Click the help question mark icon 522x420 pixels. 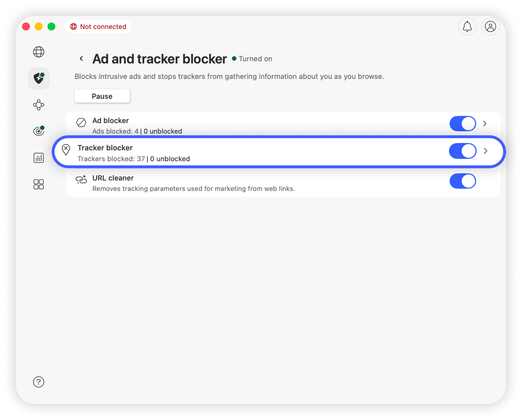pyautogui.click(x=39, y=382)
